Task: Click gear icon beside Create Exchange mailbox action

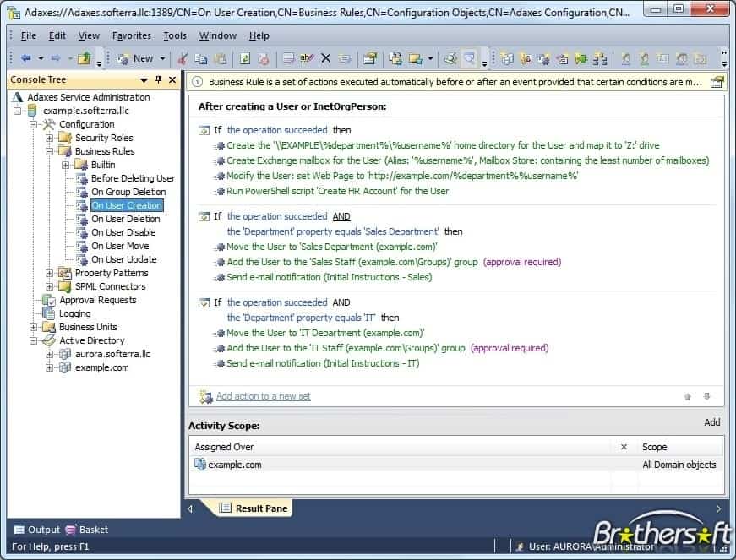Action: pos(219,160)
